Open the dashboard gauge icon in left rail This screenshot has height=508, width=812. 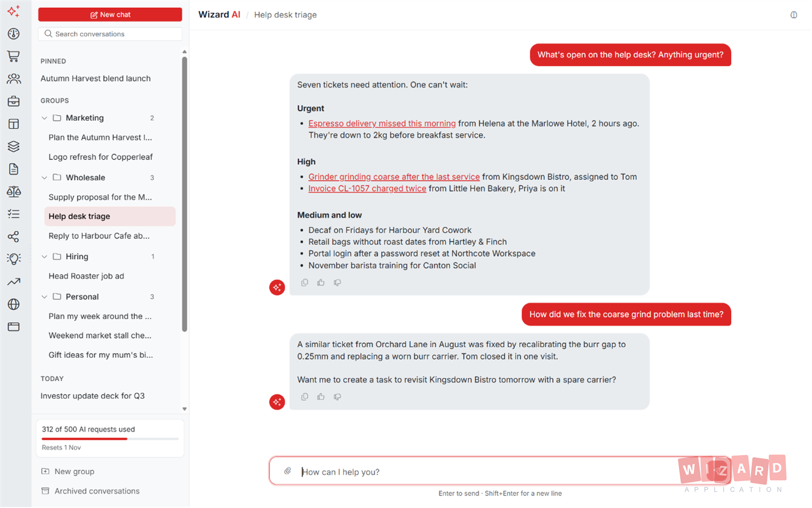14,34
